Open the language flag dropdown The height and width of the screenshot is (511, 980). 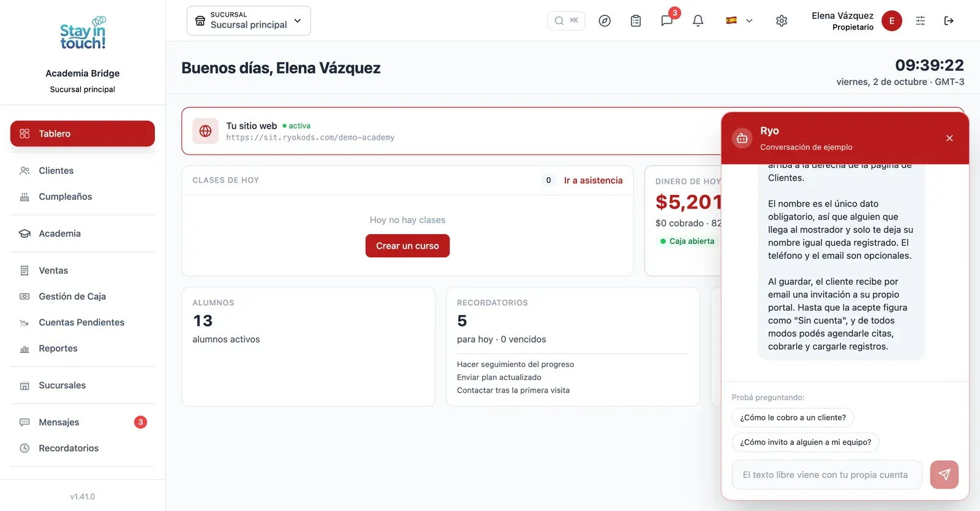coord(739,21)
